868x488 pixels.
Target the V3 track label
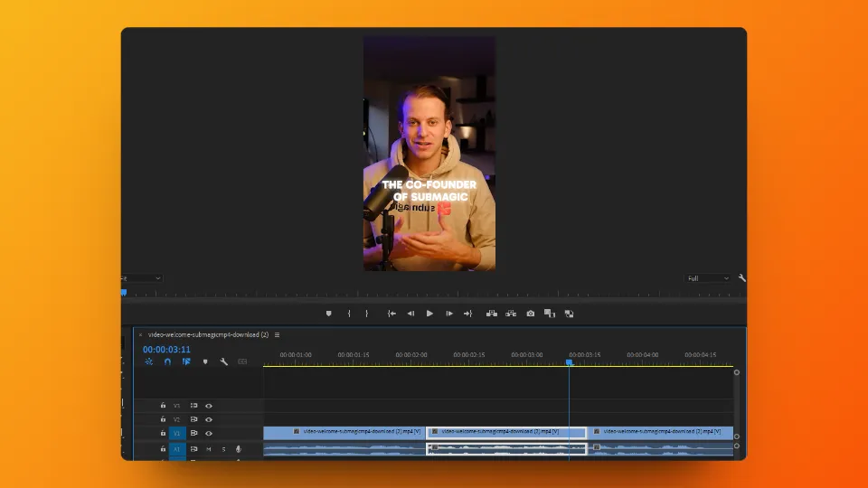click(x=177, y=406)
